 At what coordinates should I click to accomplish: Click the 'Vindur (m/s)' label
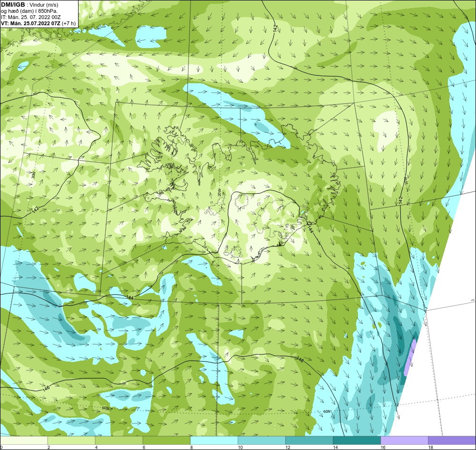click(44, 5)
